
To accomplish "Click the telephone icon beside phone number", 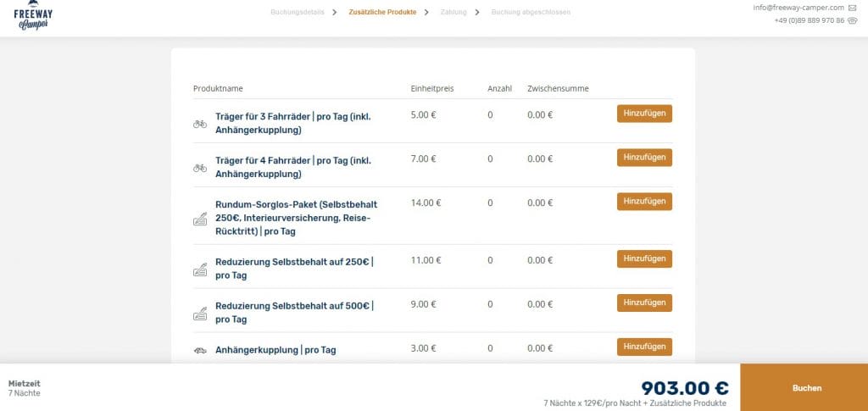I will click(x=852, y=20).
